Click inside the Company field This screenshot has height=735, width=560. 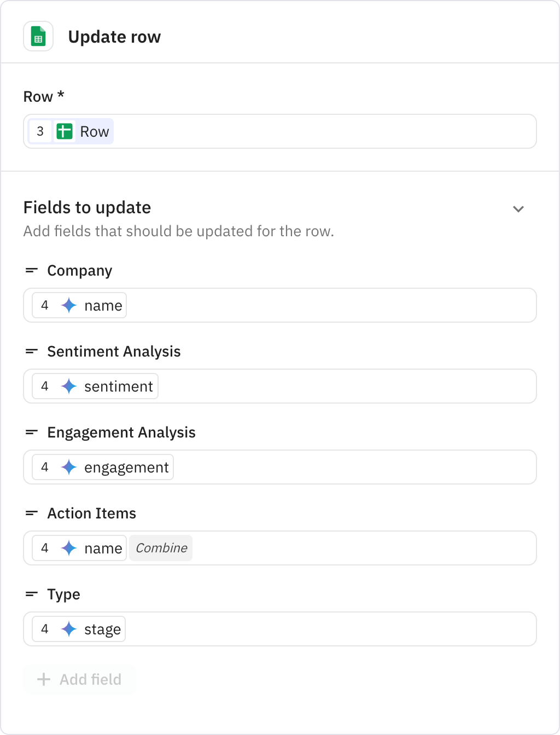328,305
